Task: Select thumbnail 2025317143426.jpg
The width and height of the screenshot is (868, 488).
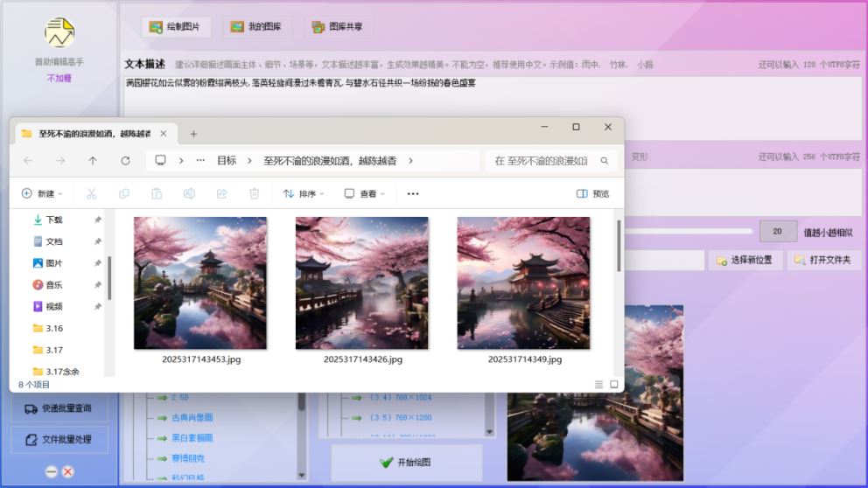Action: click(362, 282)
